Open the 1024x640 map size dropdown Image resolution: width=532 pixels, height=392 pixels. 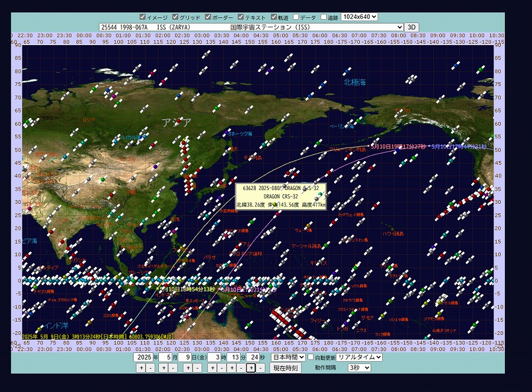coord(359,17)
